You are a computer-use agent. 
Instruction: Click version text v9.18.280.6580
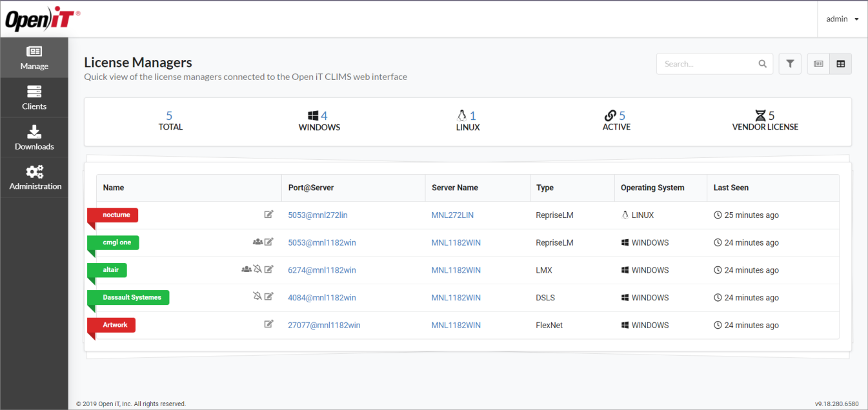[837, 404]
